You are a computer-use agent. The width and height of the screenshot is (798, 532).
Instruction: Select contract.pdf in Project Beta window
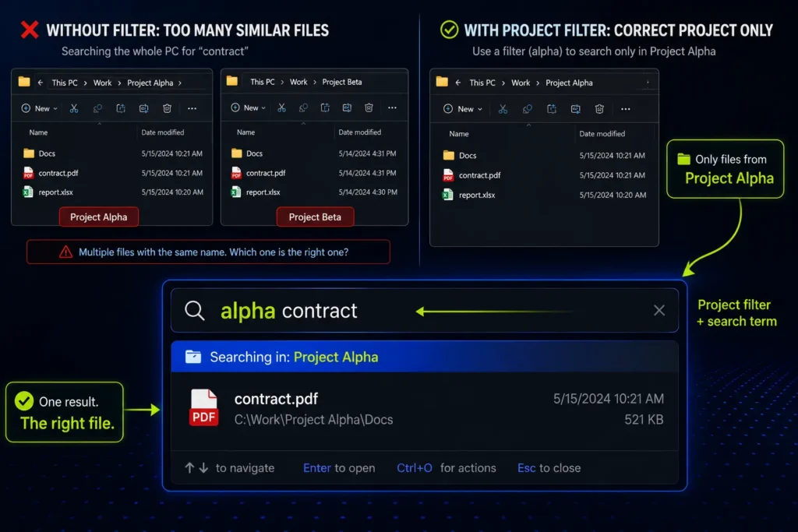[x=314, y=173]
